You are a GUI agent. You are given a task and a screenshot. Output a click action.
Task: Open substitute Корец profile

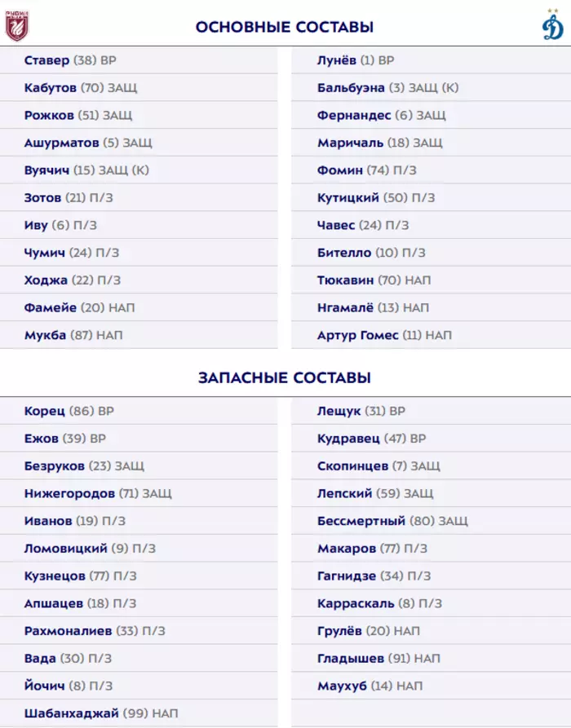pos(45,412)
